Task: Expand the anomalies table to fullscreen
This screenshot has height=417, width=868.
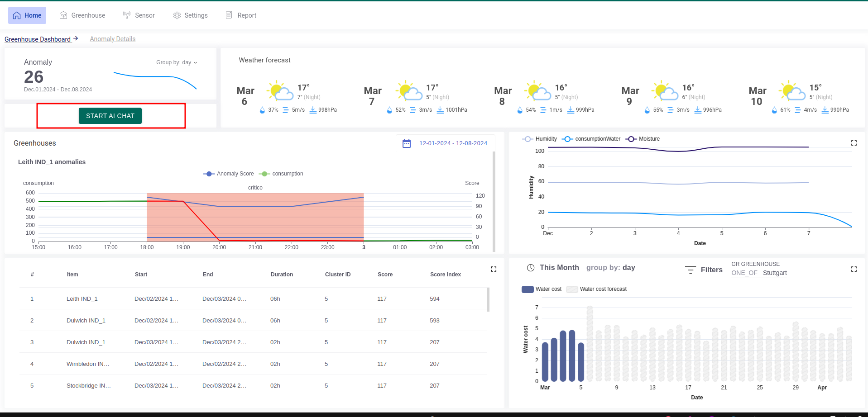Action: click(x=494, y=269)
